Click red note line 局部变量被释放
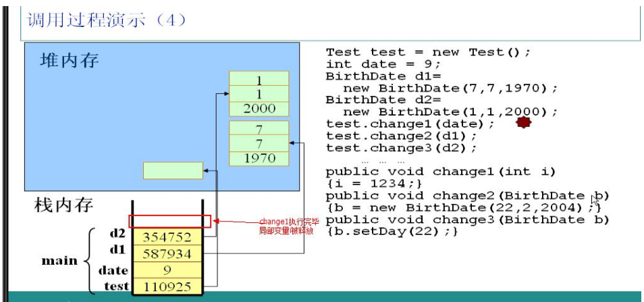Image resolution: width=644 pixels, height=302 pixels. click(x=286, y=231)
